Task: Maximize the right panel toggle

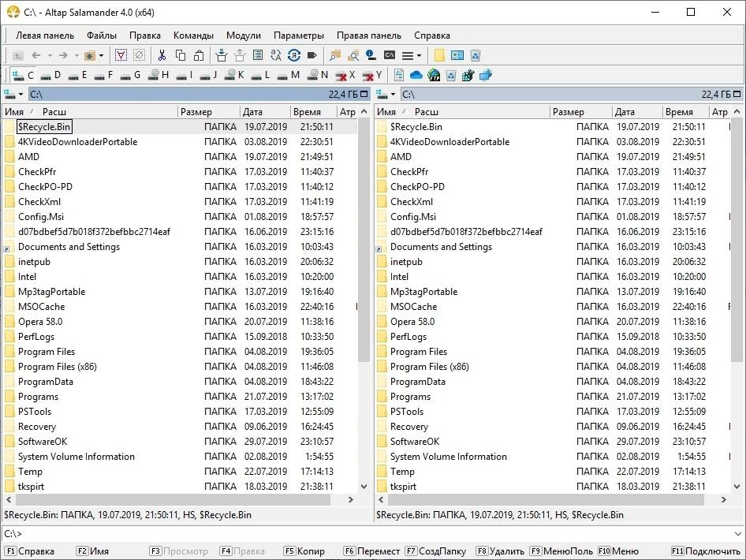Action: tap(737, 94)
